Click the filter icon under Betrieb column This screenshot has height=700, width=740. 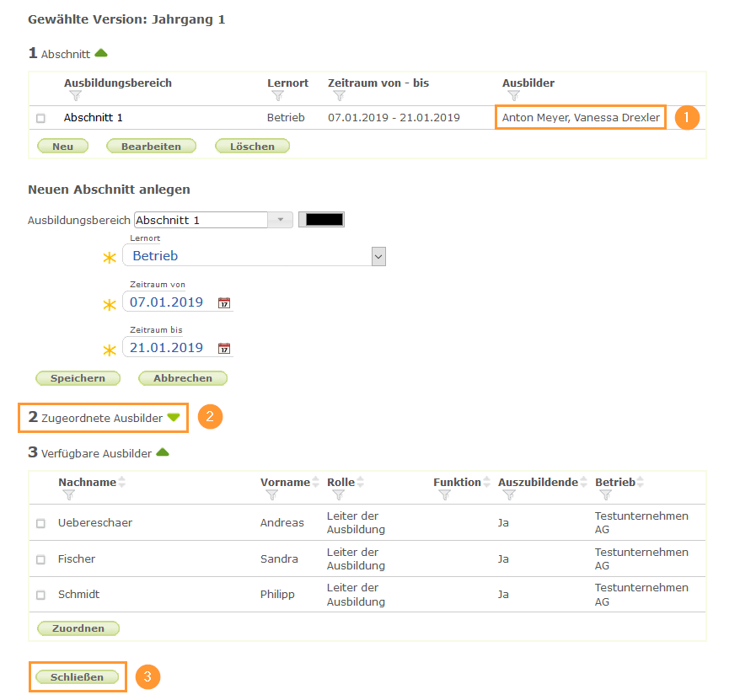(x=605, y=495)
